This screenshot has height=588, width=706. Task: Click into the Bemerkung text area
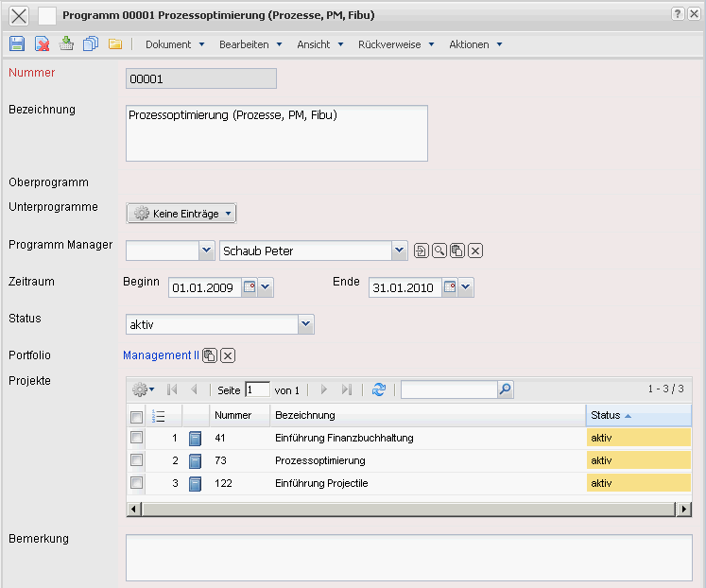tap(408, 557)
